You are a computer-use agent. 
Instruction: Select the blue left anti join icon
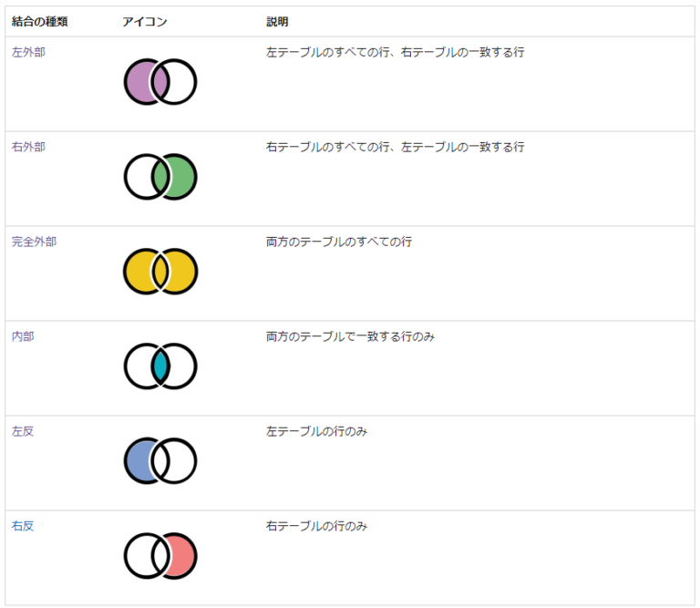(160, 461)
